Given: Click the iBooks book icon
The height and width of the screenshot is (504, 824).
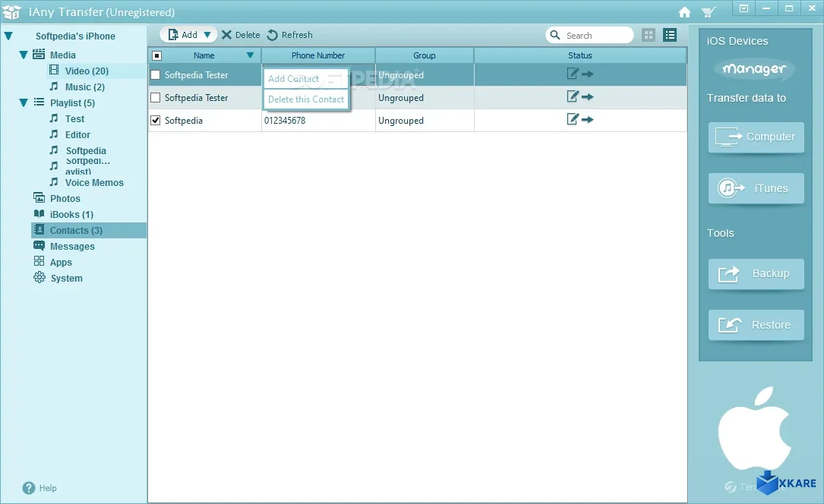Looking at the screenshot, I should [x=39, y=214].
